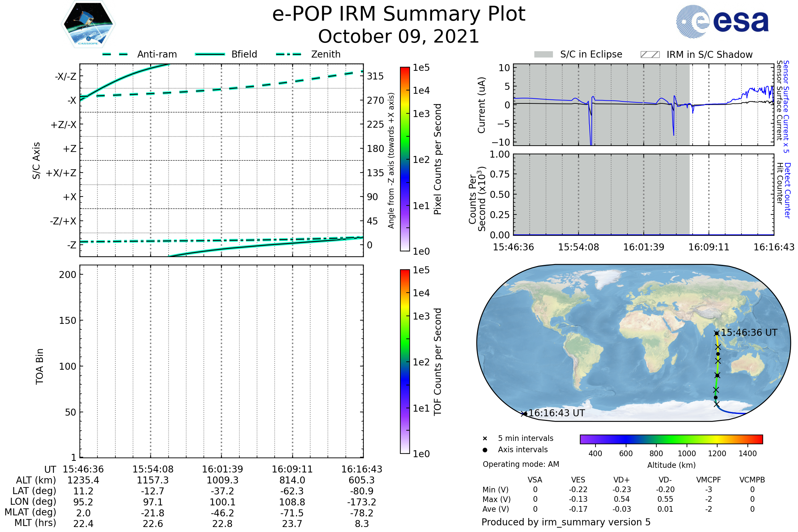Click the October 09, 2021 date heading

pyautogui.click(x=399, y=37)
